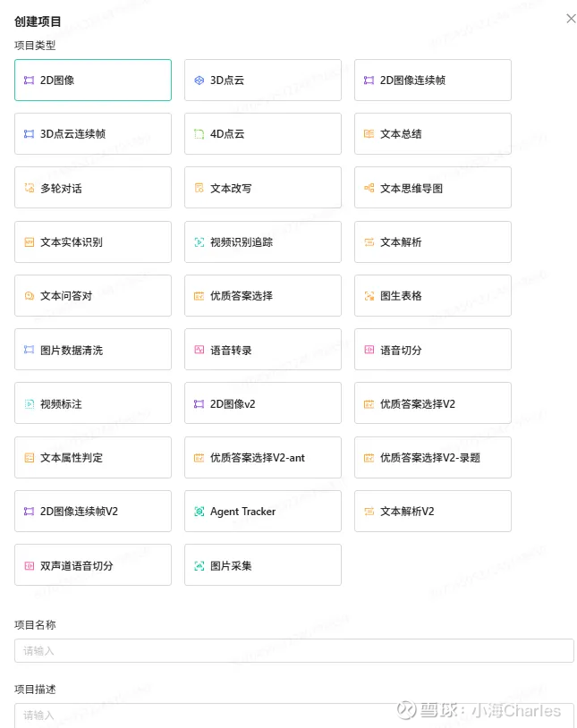Click the 3D点云 project type icon
577x728 pixels.
(x=199, y=80)
